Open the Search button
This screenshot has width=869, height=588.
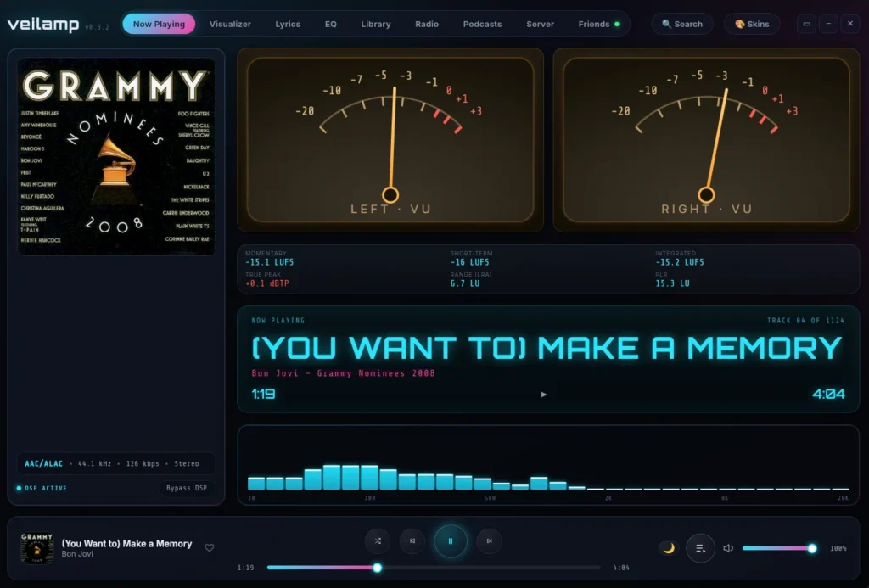point(682,24)
